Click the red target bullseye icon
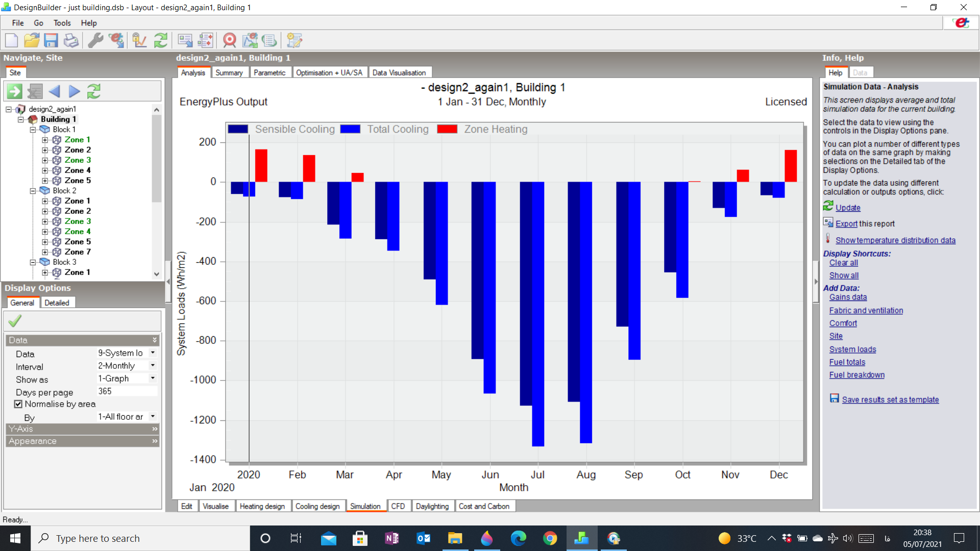980x551 pixels. click(x=230, y=40)
